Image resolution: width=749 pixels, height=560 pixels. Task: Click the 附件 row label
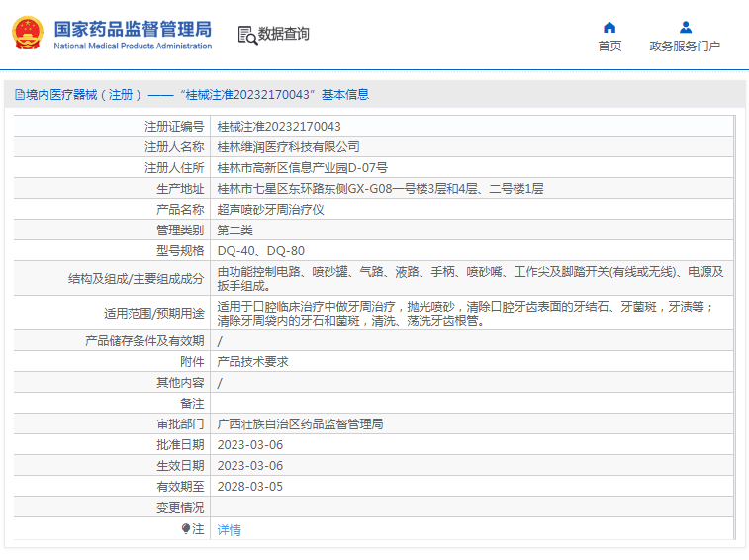[x=193, y=362]
